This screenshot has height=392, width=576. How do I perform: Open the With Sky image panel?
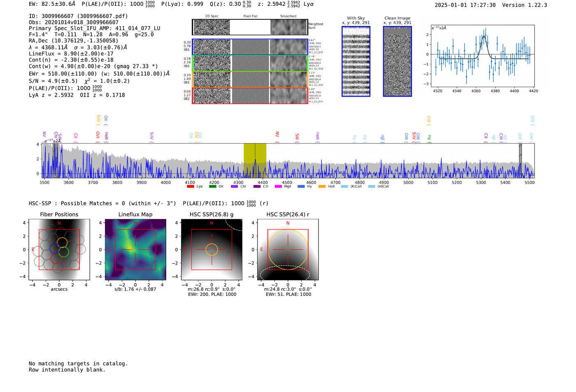coord(356,61)
